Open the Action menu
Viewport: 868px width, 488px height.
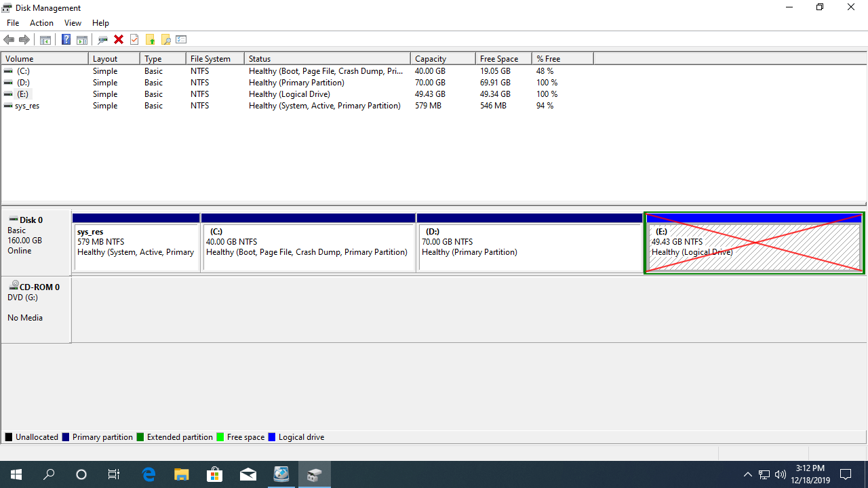click(41, 23)
